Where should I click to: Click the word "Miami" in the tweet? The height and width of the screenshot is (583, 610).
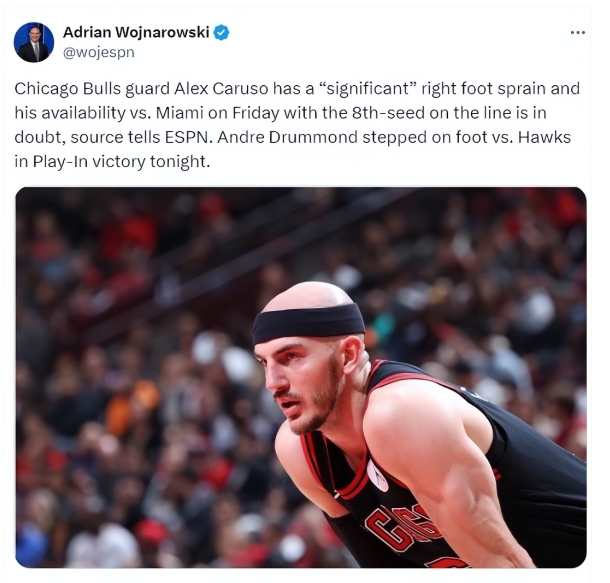180,113
